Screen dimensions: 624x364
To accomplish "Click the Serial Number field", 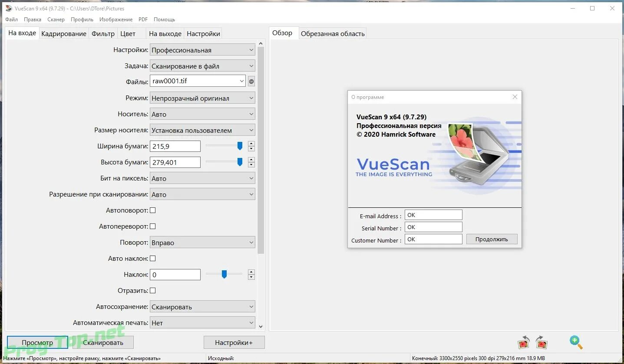I will [433, 227].
